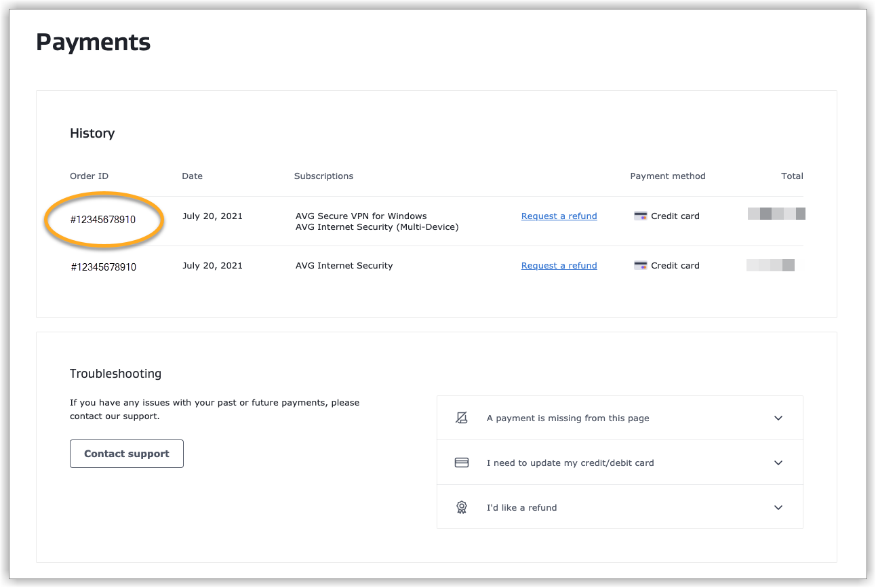The height and width of the screenshot is (588, 876).
Task: Open the I'd like a refund troubleshooting item
Action: (x=521, y=508)
